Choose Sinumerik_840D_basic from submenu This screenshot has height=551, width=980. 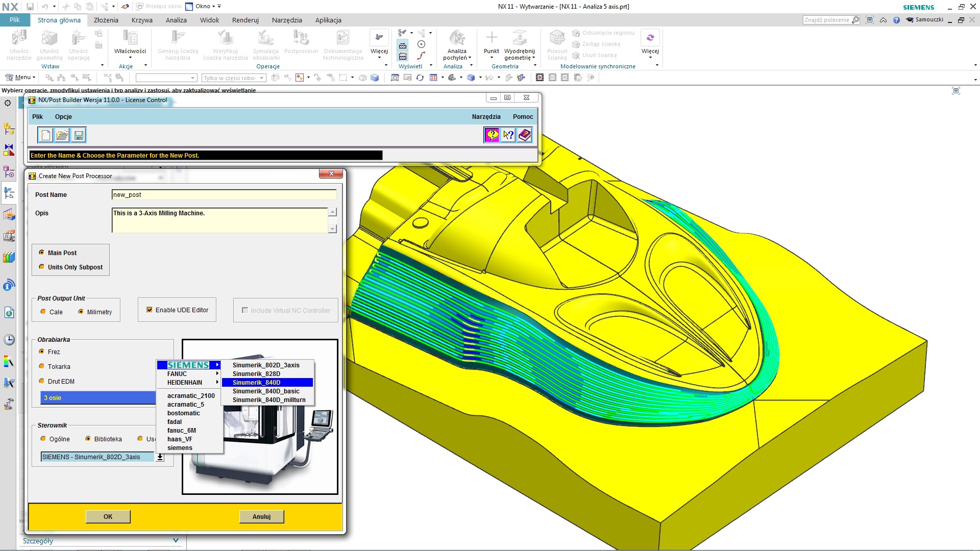(267, 391)
